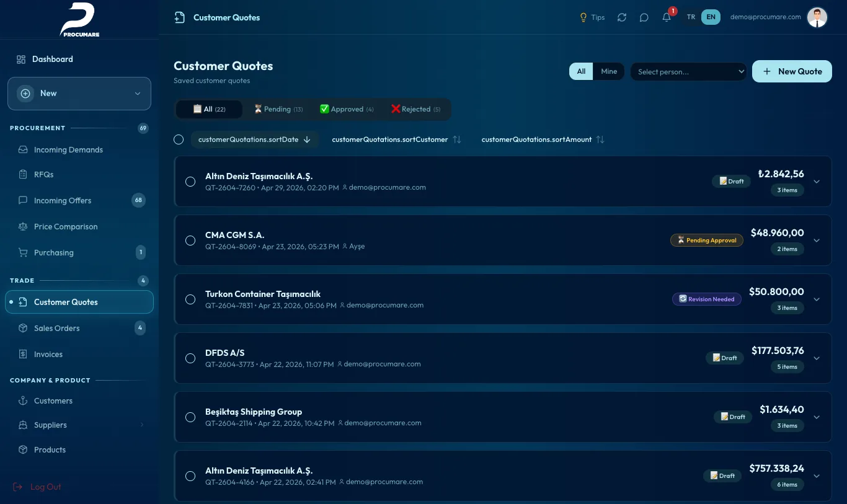Show only Mine quotes
This screenshot has height=504, width=847.
[x=609, y=71]
